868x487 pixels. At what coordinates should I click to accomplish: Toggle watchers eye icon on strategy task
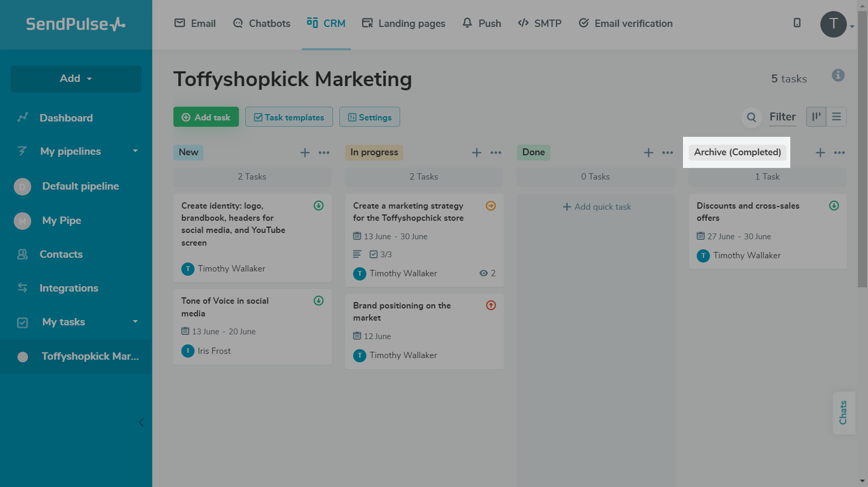coord(483,273)
